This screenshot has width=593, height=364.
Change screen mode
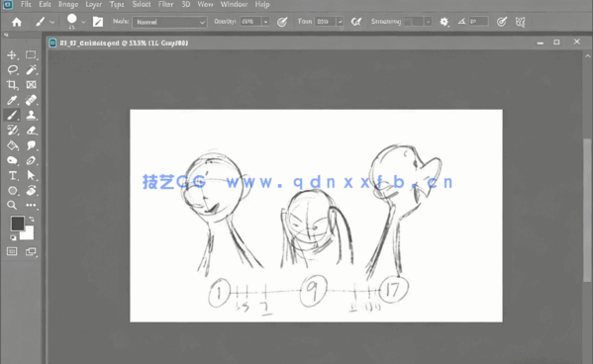31,251
